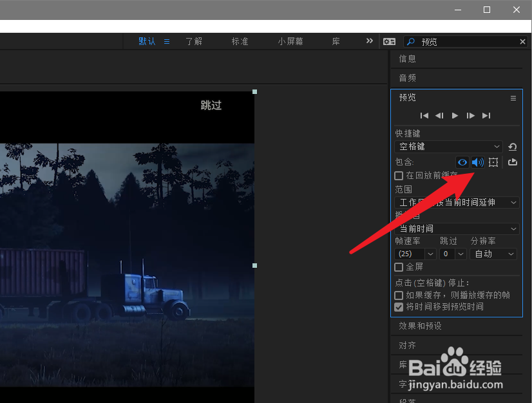The image size is (532, 403).
Task: Toggle include audio speaker icon
Action: click(478, 162)
